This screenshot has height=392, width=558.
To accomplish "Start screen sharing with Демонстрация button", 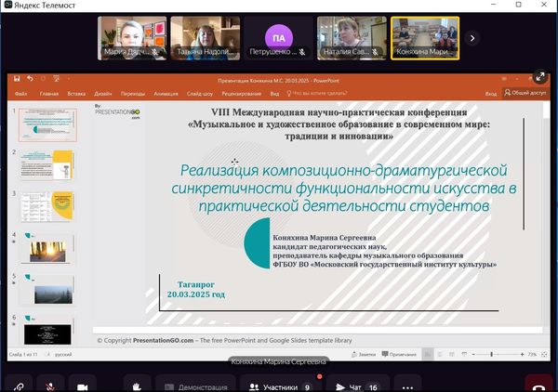I will click(194, 385).
